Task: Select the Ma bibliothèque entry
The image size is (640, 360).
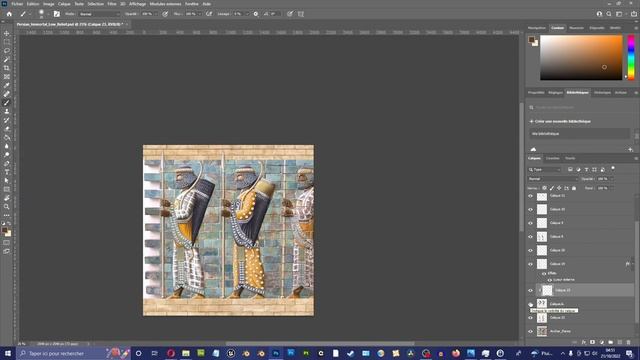Action: tap(579, 133)
